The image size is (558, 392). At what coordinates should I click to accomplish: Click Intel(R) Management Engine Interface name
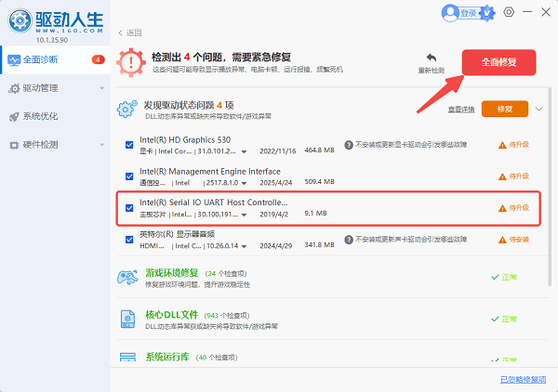[210, 171]
